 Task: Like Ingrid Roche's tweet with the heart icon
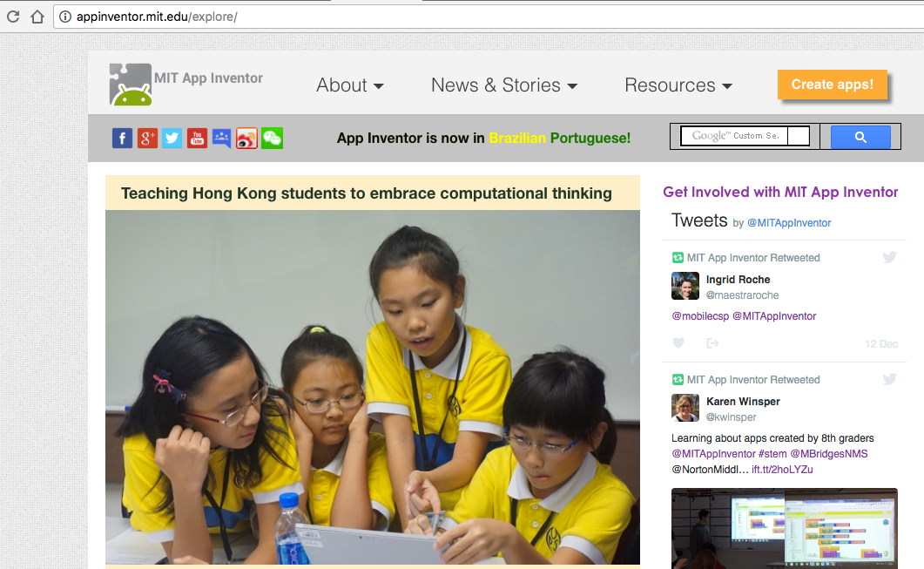click(x=678, y=342)
